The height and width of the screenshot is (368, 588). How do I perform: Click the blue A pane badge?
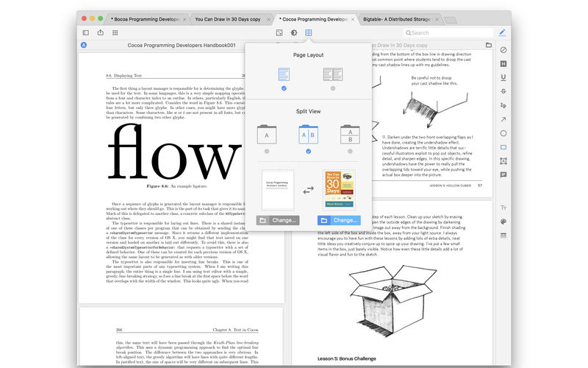point(84,45)
